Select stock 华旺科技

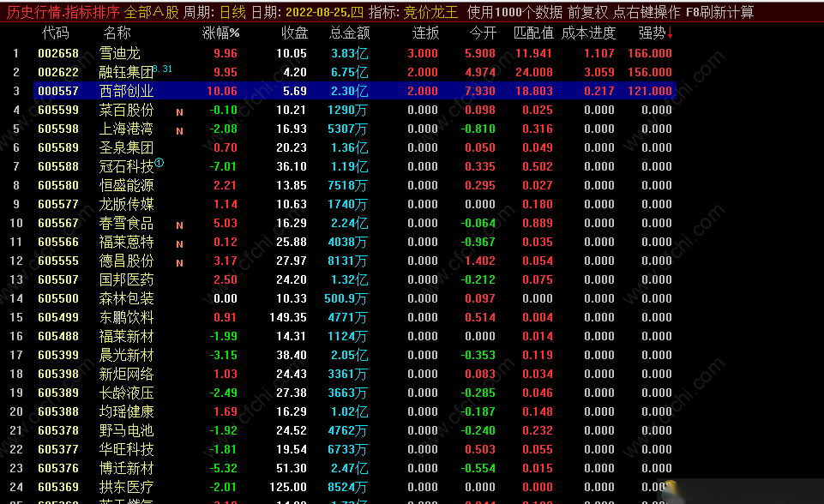[x=126, y=450]
